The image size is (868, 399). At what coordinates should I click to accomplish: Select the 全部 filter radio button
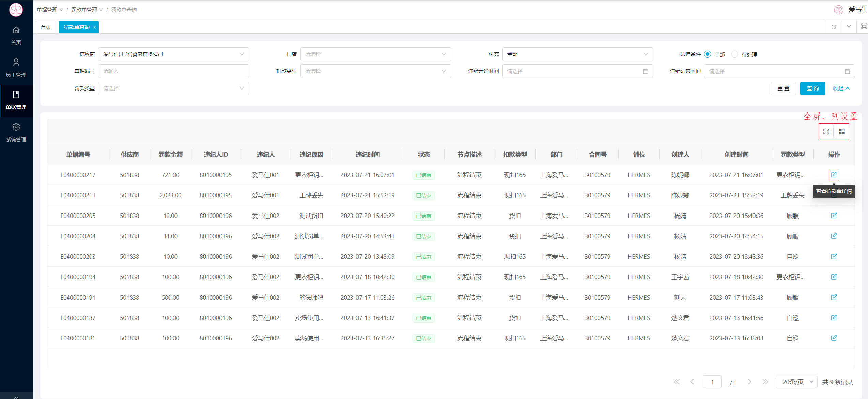point(707,54)
